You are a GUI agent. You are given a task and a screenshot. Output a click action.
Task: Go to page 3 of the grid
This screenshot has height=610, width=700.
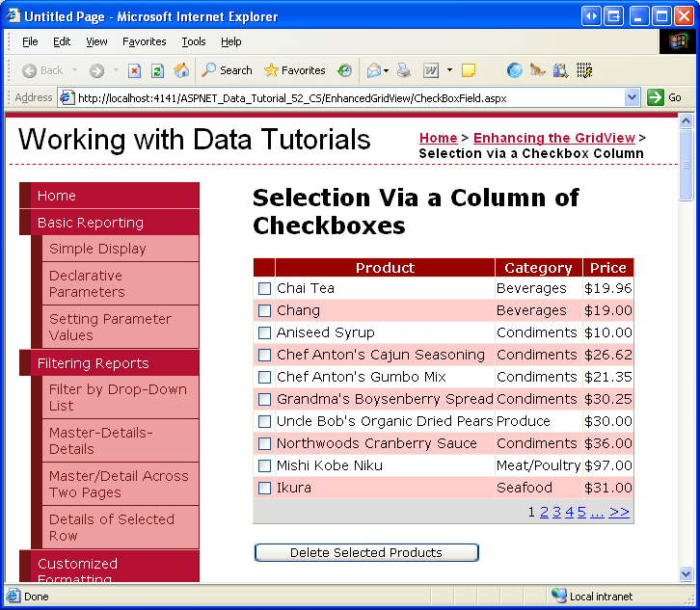click(x=556, y=512)
